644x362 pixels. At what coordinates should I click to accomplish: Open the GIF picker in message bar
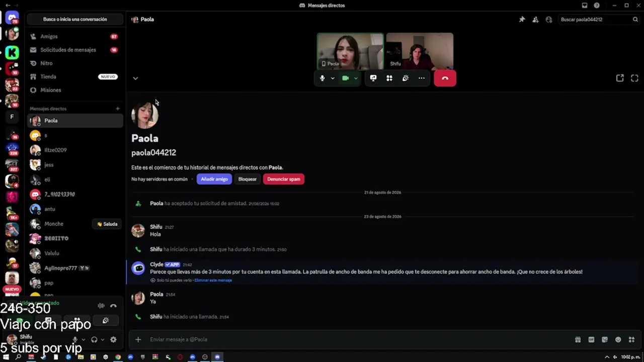click(x=591, y=339)
